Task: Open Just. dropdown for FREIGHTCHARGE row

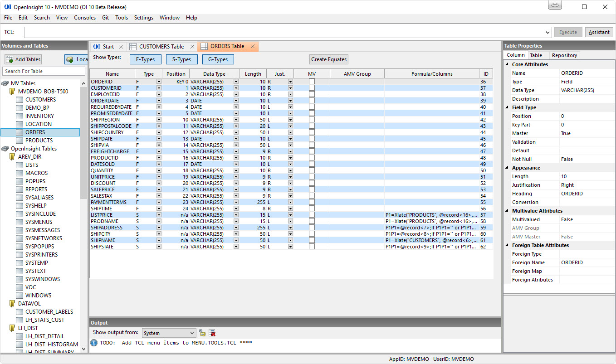Action: [290, 151]
